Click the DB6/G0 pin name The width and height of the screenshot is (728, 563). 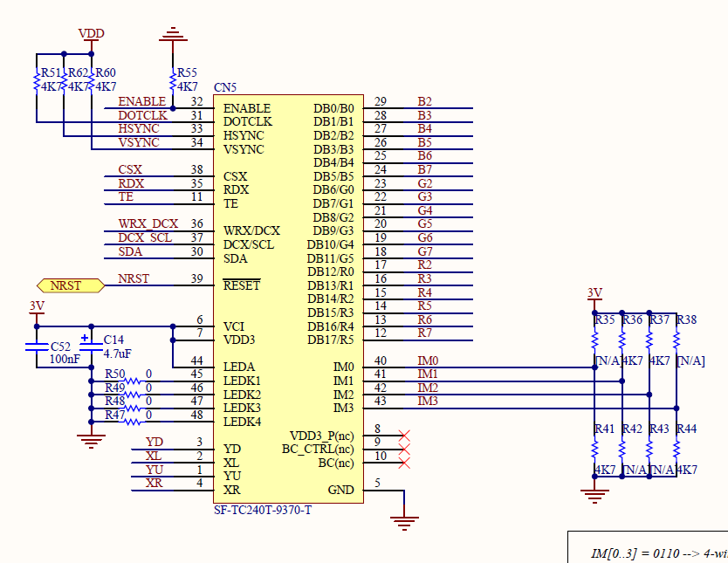coord(333,189)
